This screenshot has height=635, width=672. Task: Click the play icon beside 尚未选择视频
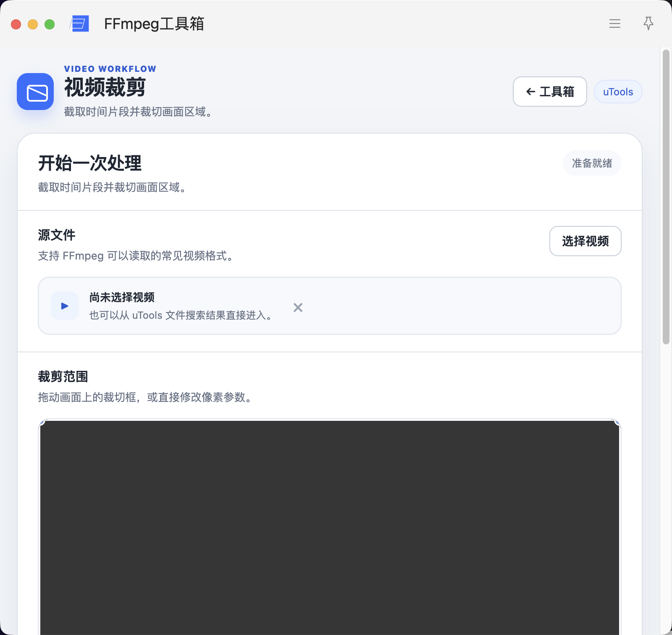coord(65,306)
